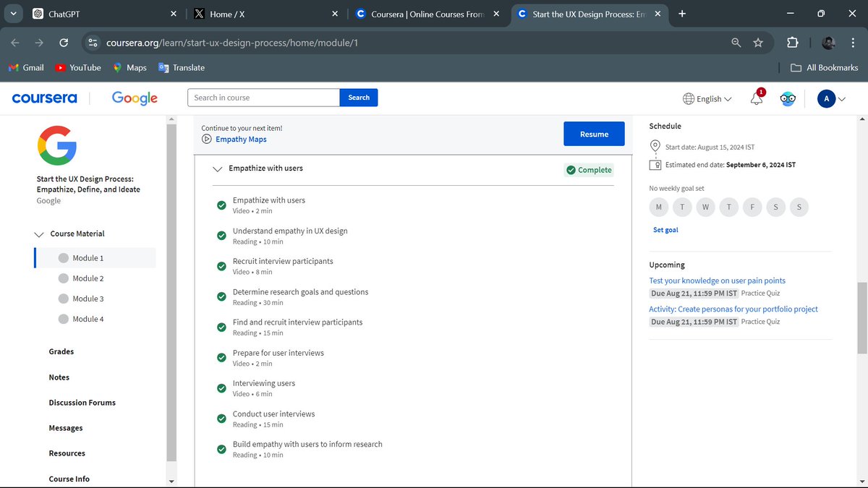Switch to the Coursera Online Courses tab
Viewport: 868px width, 488px height.
[427, 14]
